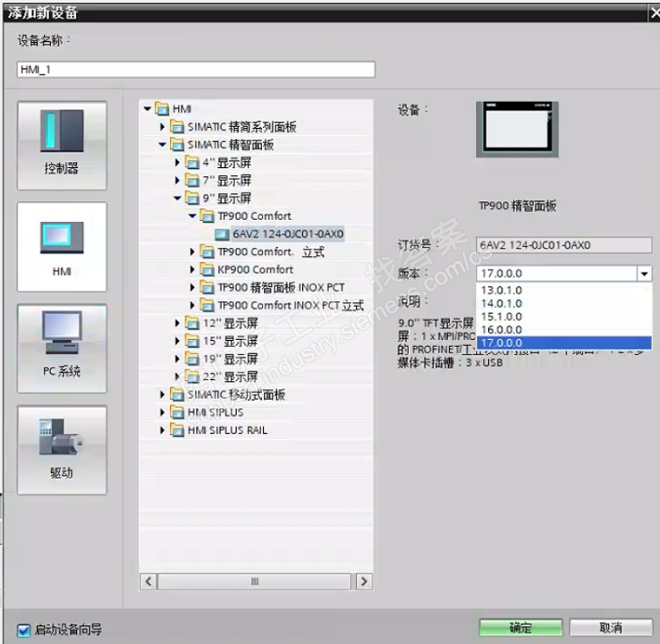Click the 12'' 显示屏 folder icon
Screen dimensions: 660x644
[x=192, y=323]
